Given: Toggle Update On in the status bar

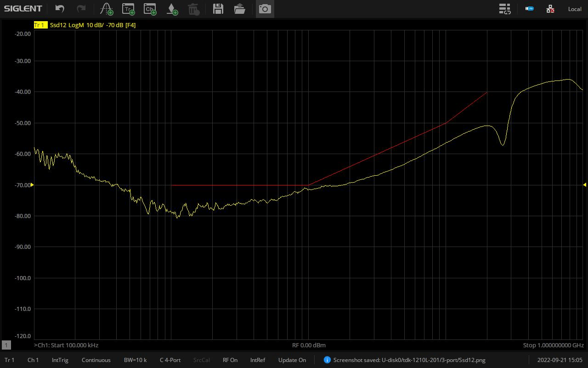Looking at the screenshot, I should [x=292, y=360].
